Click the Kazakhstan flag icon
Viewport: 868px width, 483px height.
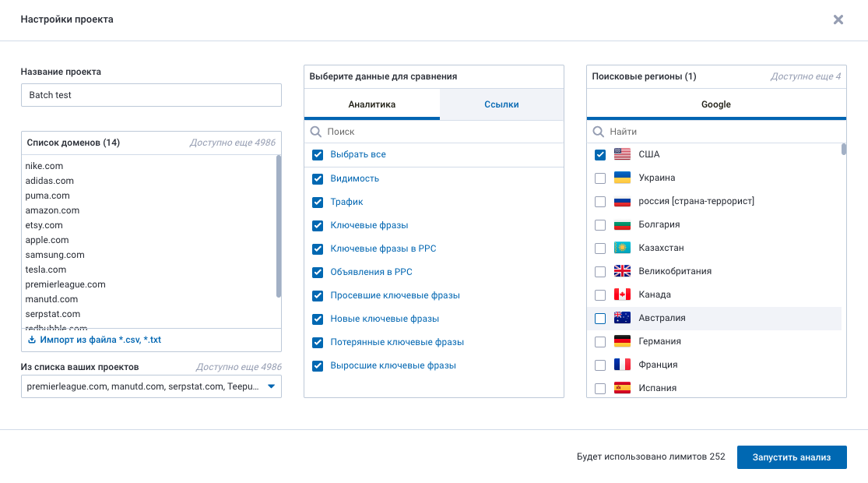[622, 248]
